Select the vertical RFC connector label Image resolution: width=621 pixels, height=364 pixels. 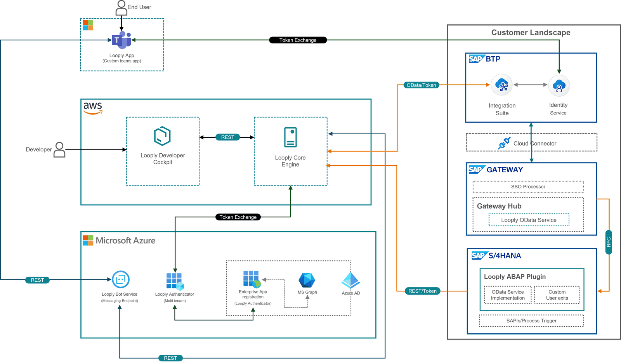tap(609, 242)
